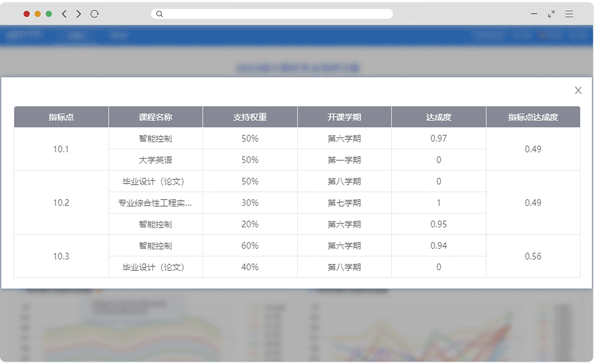This screenshot has height=364, width=600.
Task: Click the minimize dash icon at top right
Action: (534, 14)
